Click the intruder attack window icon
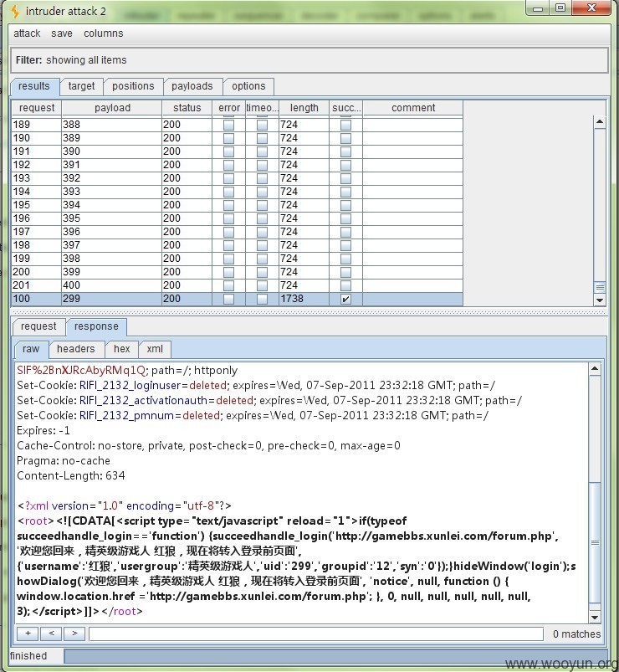The height and width of the screenshot is (672, 619). [x=15, y=11]
